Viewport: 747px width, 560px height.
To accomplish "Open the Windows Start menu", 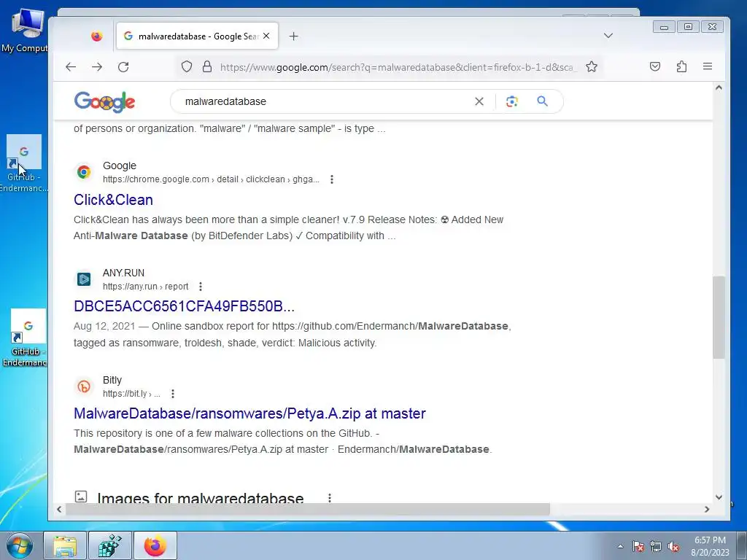I will 20,545.
